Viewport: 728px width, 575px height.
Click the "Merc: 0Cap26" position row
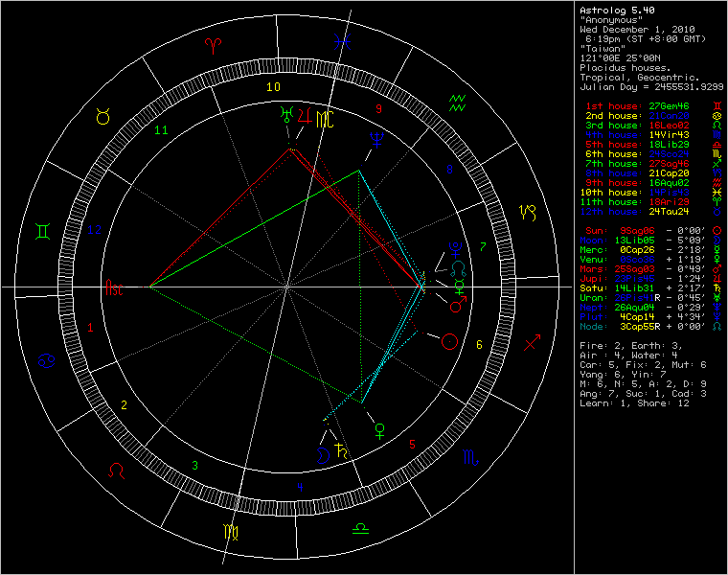click(651, 250)
